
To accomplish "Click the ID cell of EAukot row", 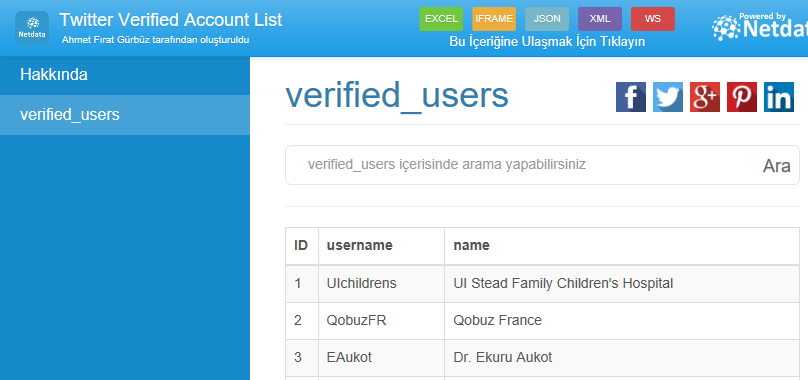I will point(301,358).
